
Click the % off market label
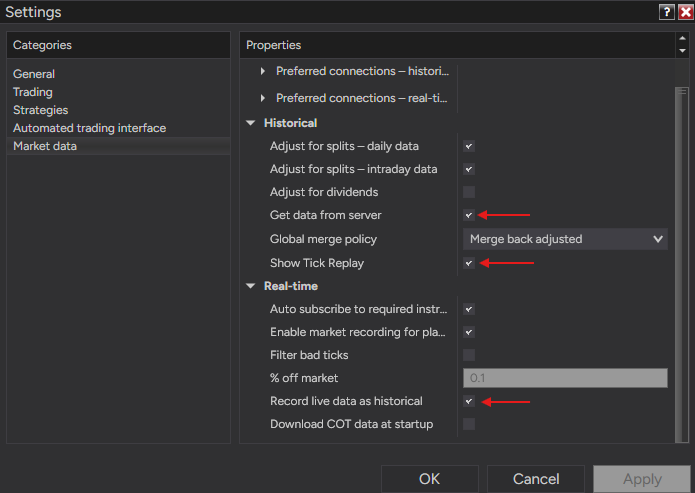coord(304,378)
